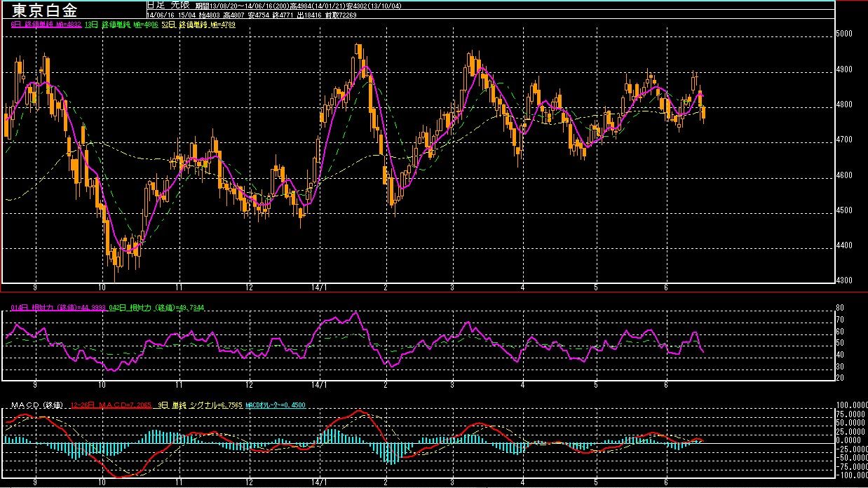Click the 4500 price axis label
This screenshot has height=488, width=868.
pyautogui.click(x=846, y=210)
